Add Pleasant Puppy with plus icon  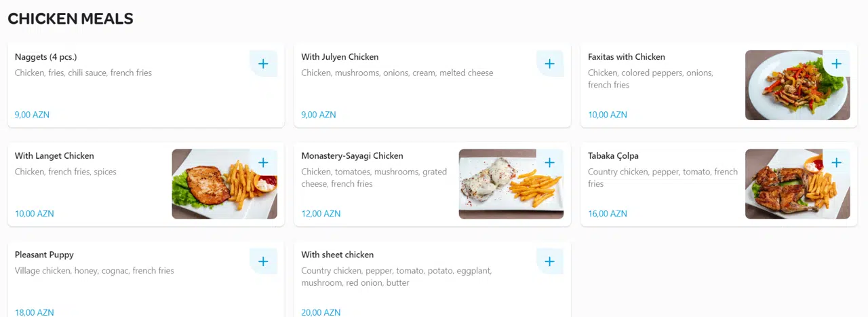[x=263, y=262]
